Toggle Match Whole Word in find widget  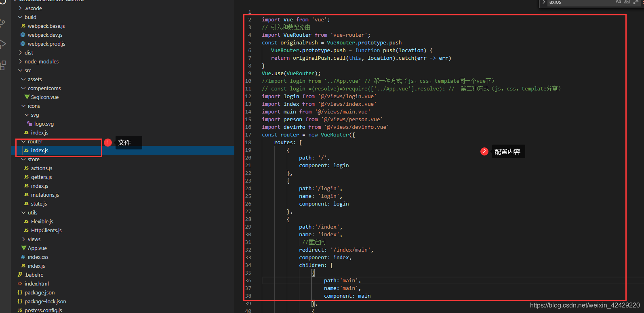coord(627,2)
